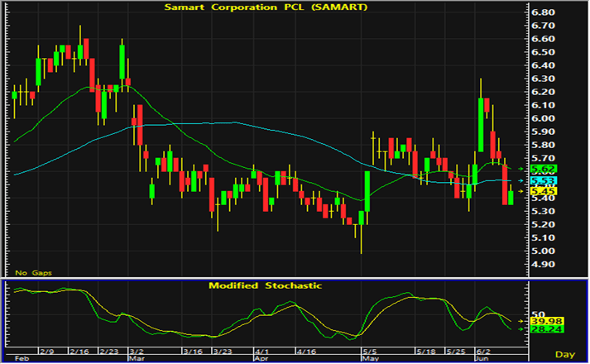The image size is (590, 364).
Task: Click the green 28.24 stochastic value tag
Action: [547, 329]
